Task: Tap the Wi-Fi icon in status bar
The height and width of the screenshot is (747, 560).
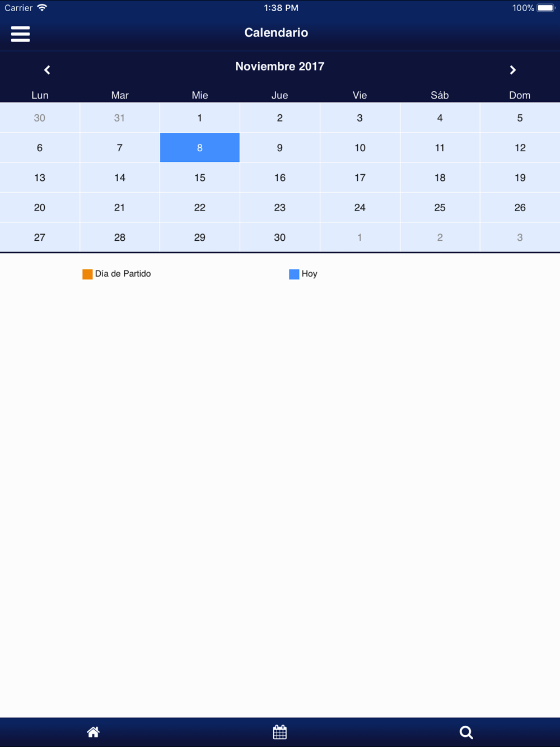Action: pyautogui.click(x=42, y=8)
